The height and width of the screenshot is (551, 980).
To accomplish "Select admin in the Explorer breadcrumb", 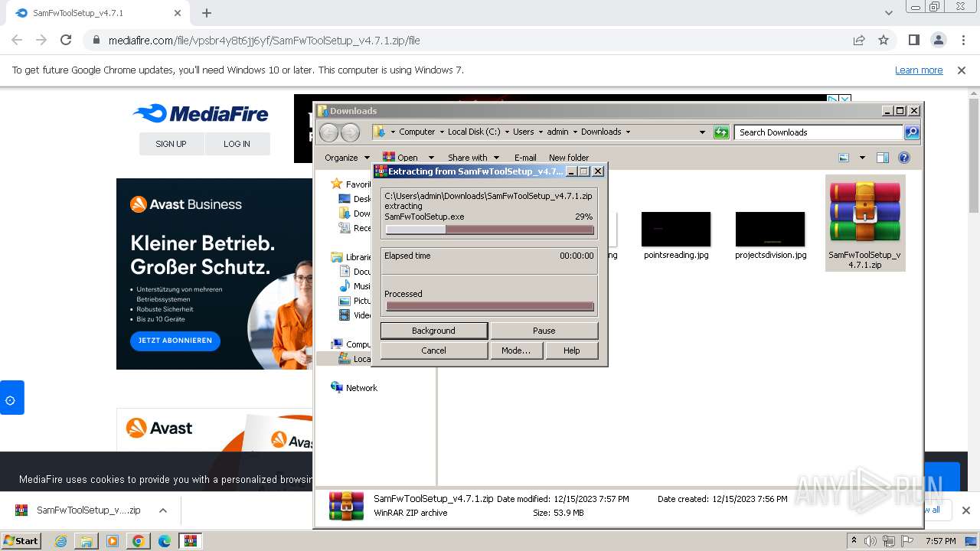I will pos(557,132).
